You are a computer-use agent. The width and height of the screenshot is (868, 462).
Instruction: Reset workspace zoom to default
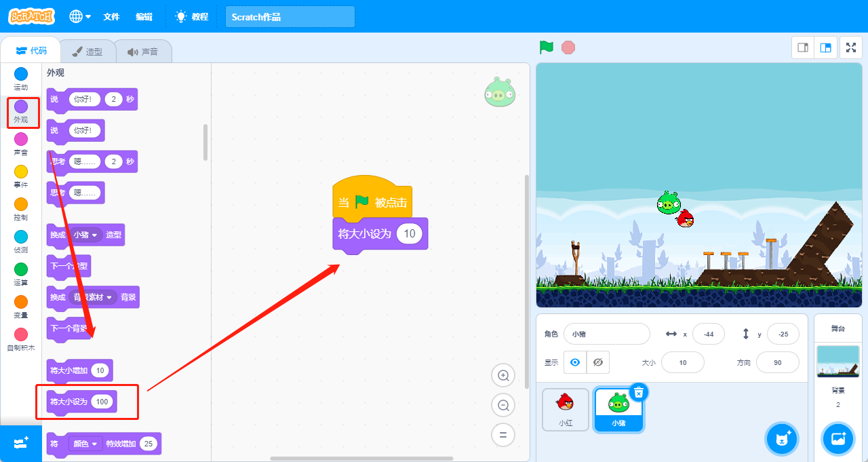(x=503, y=435)
